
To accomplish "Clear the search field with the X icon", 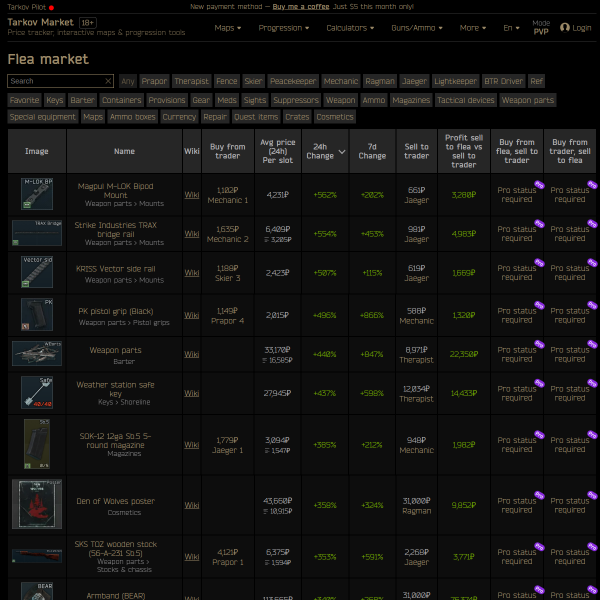I will (x=108, y=81).
